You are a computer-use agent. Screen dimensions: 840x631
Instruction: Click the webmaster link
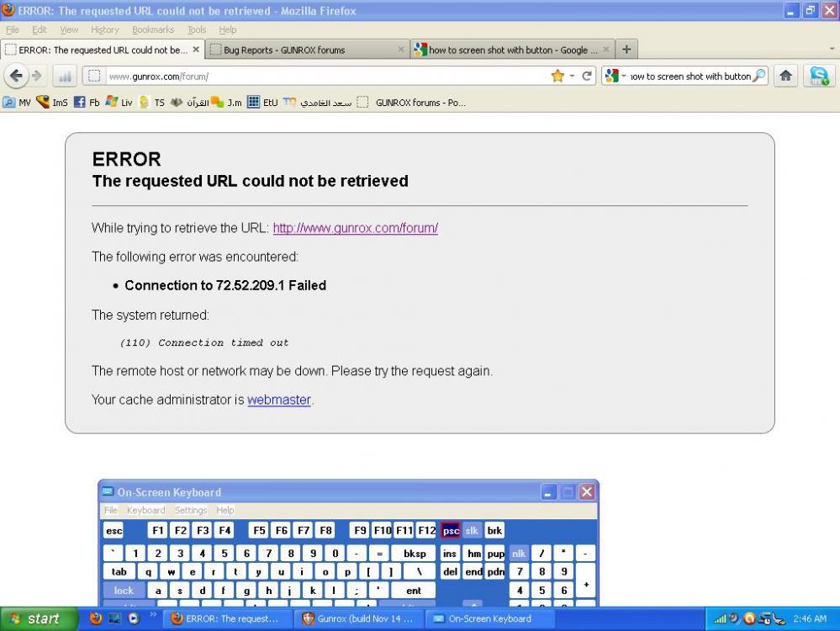(x=278, y=400)
